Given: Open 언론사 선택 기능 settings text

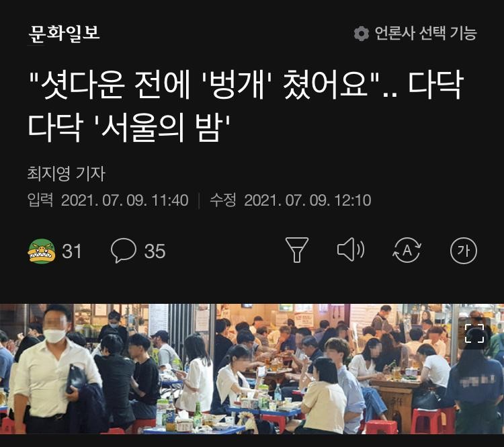Looking at the screenshot, I should coord(425,33).
